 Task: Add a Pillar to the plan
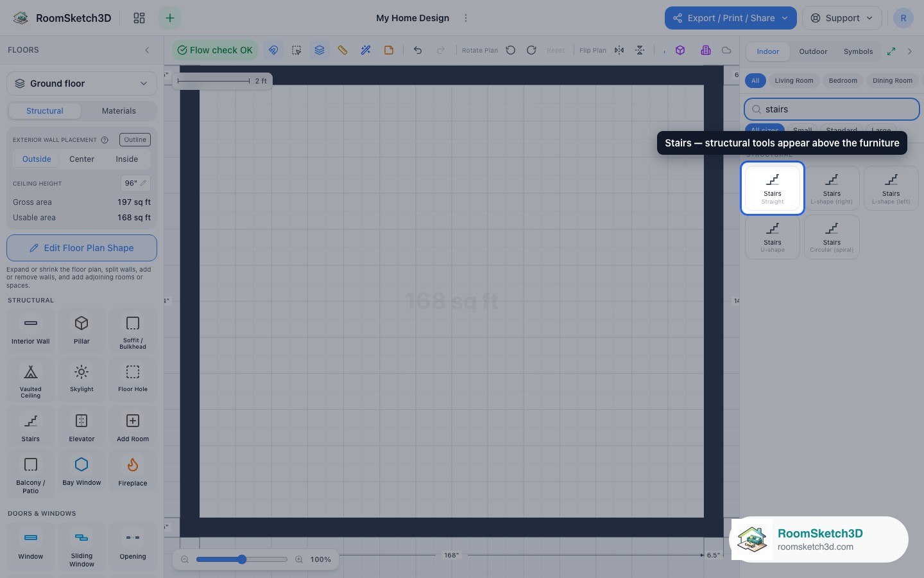(x=81, y=330)
